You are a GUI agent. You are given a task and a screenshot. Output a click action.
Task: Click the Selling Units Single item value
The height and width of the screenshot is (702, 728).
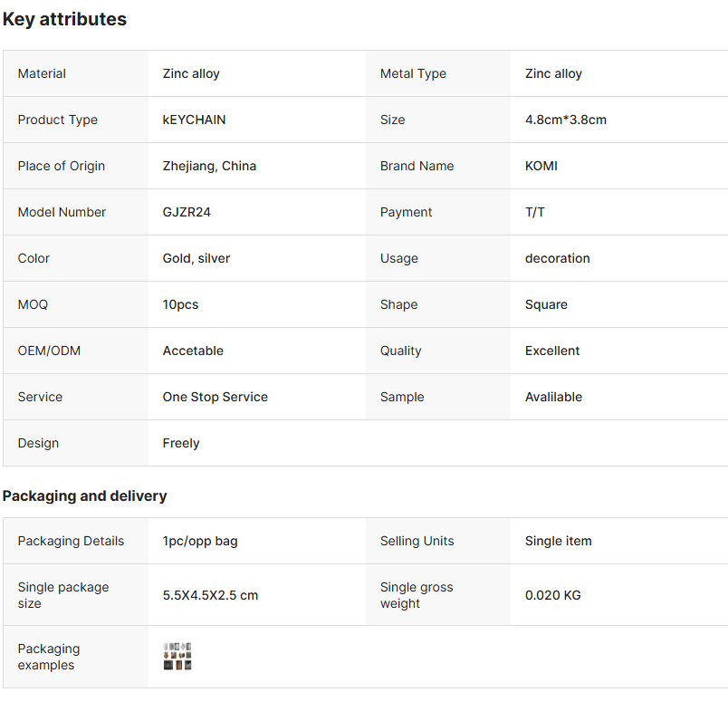point(559,541)
